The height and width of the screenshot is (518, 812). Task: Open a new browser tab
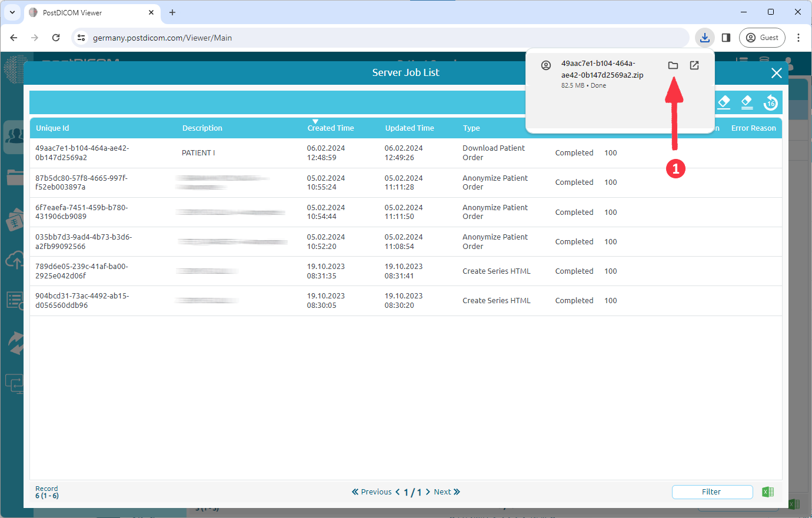point(172,12)
